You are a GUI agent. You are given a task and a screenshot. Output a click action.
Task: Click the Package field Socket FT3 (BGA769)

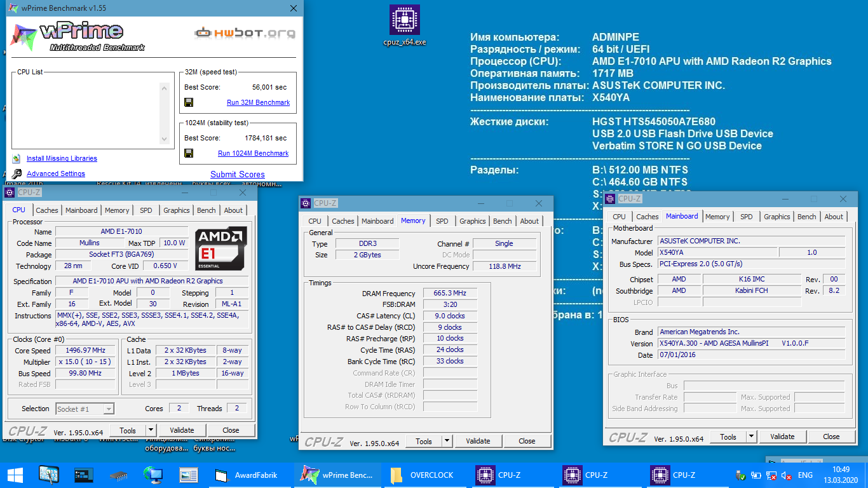pos(122,254)
